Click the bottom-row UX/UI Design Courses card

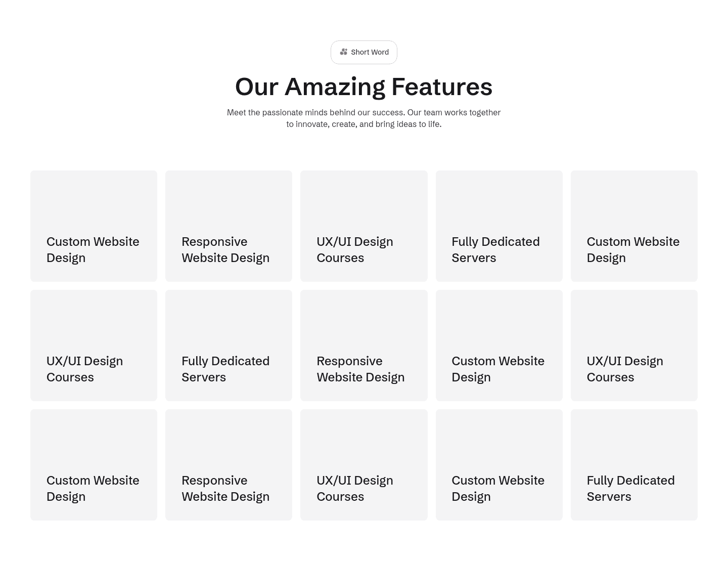(363, 465)
